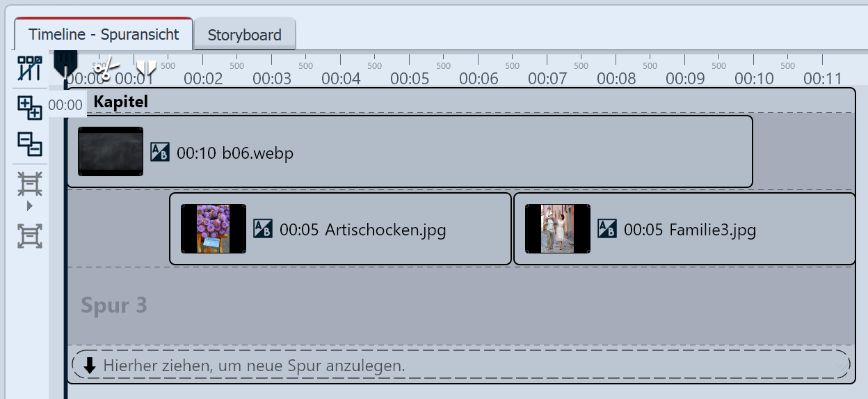Select the Familie3.jpg thumbnail
Screen dimensions: 868x399
click(558, 228)
